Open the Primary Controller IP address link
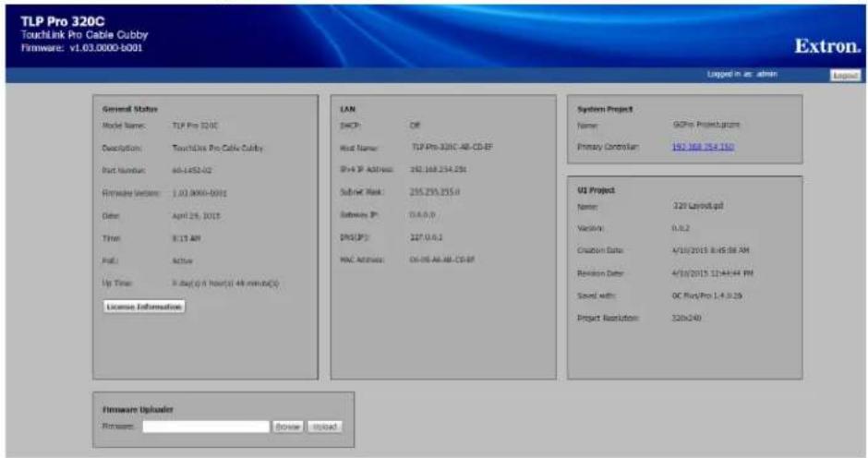868x458 pixels. point(703,147)
